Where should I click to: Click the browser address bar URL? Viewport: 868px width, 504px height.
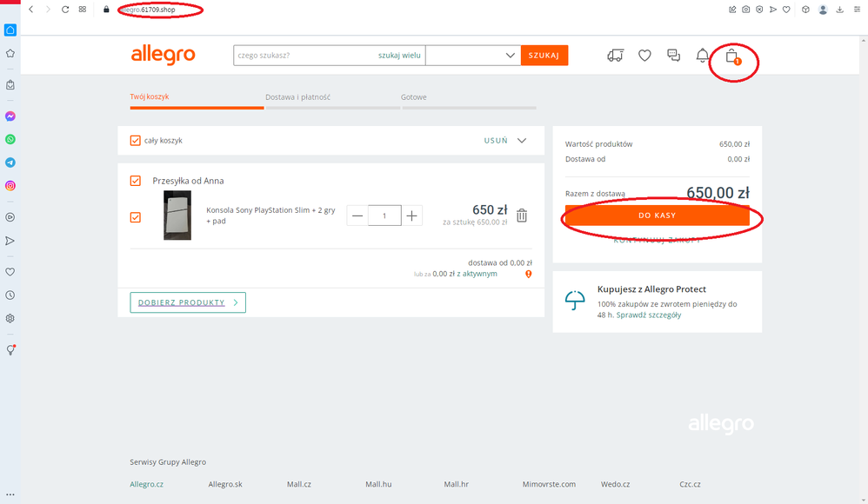point(149,10)
